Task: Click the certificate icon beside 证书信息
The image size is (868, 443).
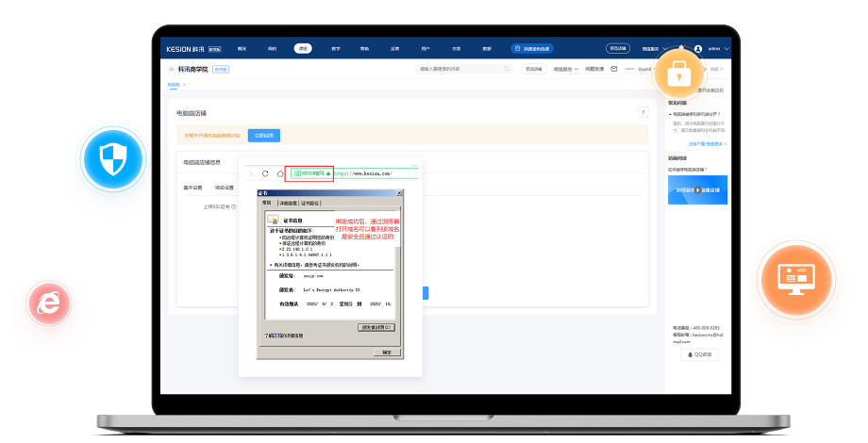Action: coord(273,220)
